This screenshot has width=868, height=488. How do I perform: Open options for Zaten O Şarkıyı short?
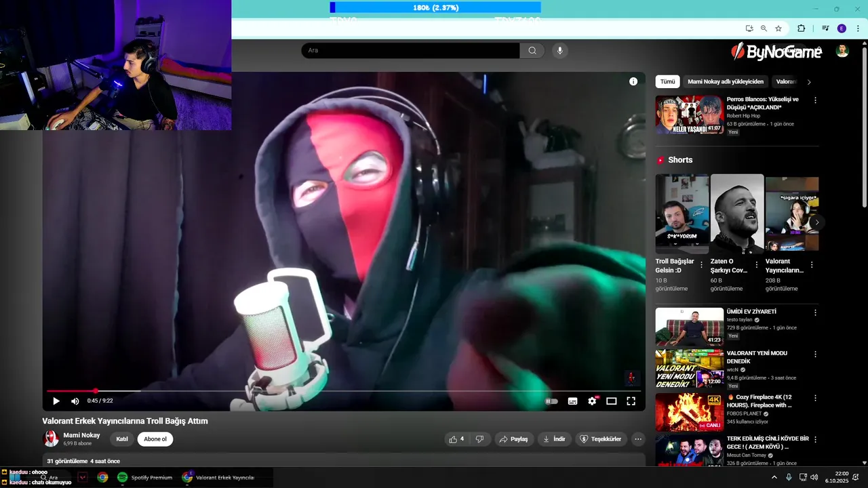point(757,264)
